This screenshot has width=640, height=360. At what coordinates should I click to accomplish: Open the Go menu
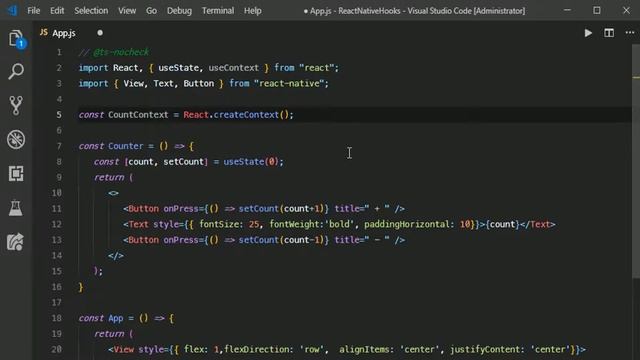(x=151, y=11)
